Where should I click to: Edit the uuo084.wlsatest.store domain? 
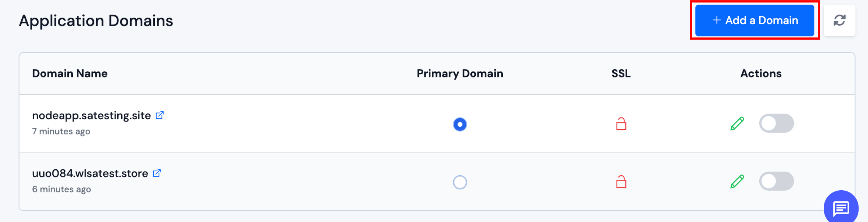[x=736, y=181]
